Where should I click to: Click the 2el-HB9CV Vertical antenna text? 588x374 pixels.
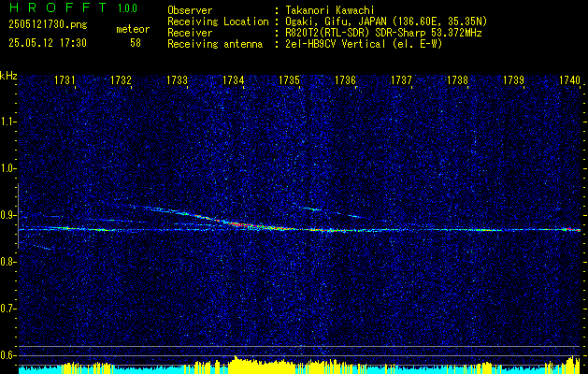click(364, 44)
